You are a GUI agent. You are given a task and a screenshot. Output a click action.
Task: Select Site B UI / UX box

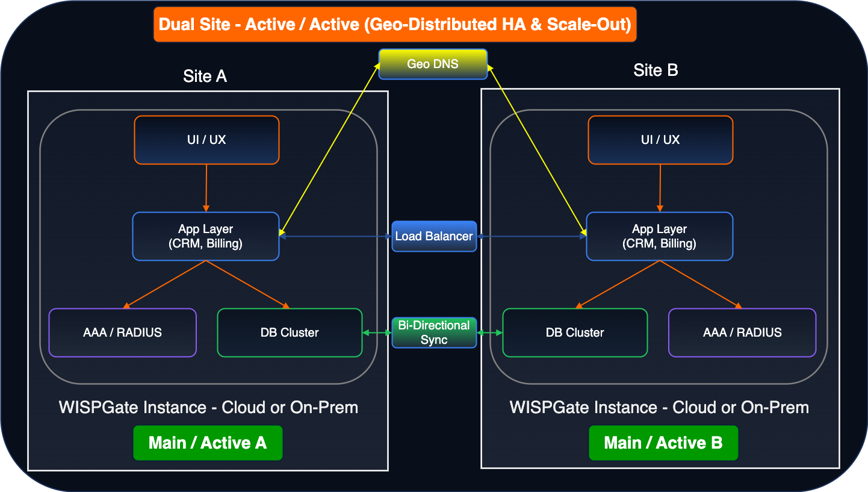[660, 140]
